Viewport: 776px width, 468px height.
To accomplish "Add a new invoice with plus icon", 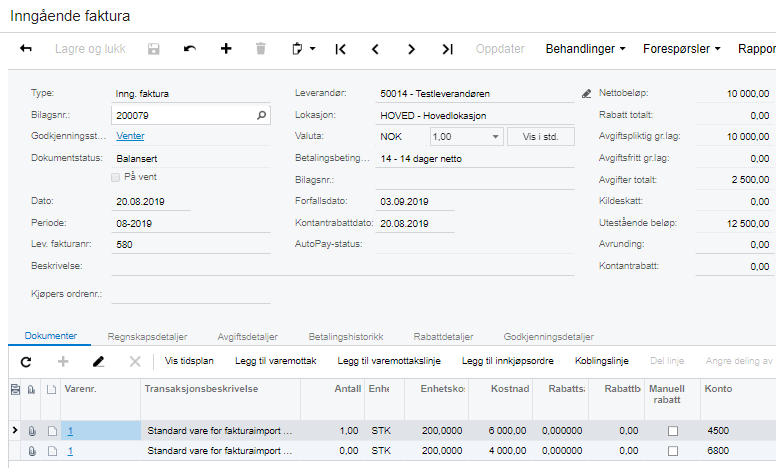I will 226,48.
